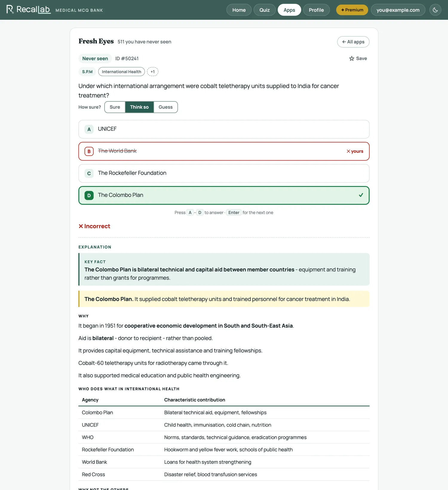Click the MEDICAL MCQ BANK header text
Viewport: 448px width, 490px height.
[x=79, y=10]
